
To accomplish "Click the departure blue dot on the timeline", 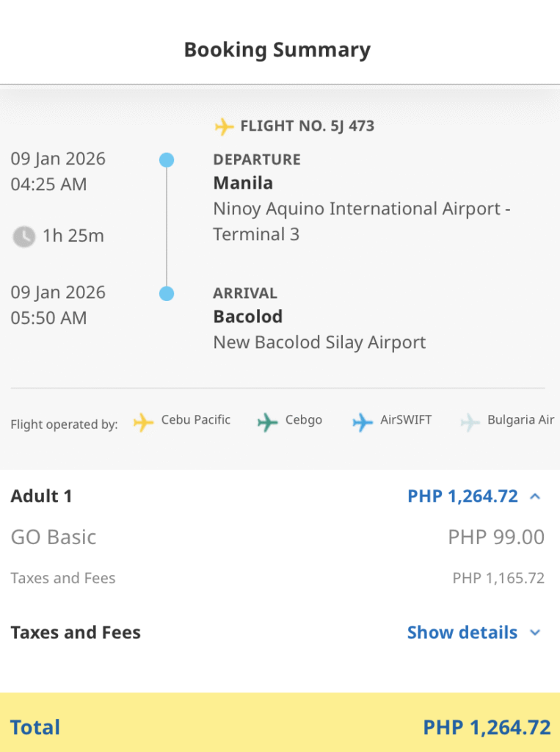I will point(167,159).
